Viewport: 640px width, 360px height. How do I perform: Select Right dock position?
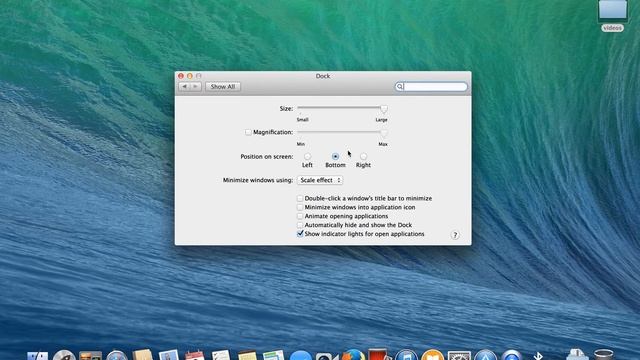(x=363, y=156)
